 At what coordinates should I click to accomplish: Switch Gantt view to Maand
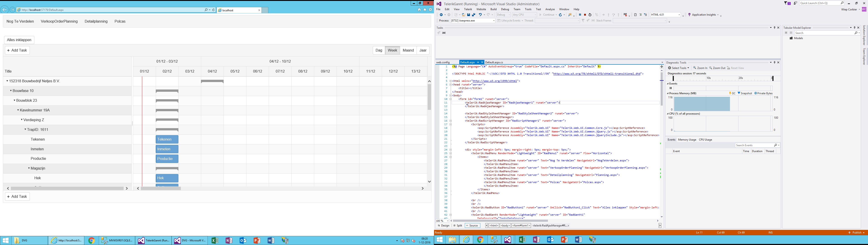pyautogui.click(x=408, y=50)
